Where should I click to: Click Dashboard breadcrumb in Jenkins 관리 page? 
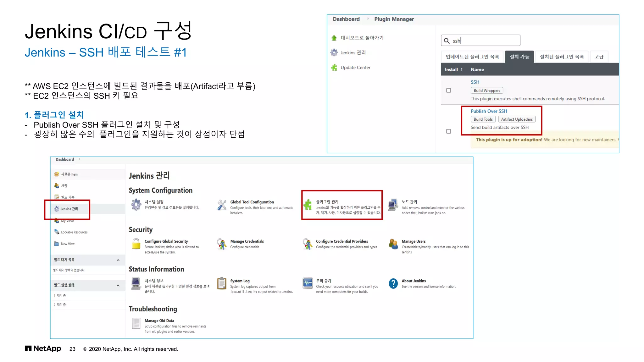[65, 159]
